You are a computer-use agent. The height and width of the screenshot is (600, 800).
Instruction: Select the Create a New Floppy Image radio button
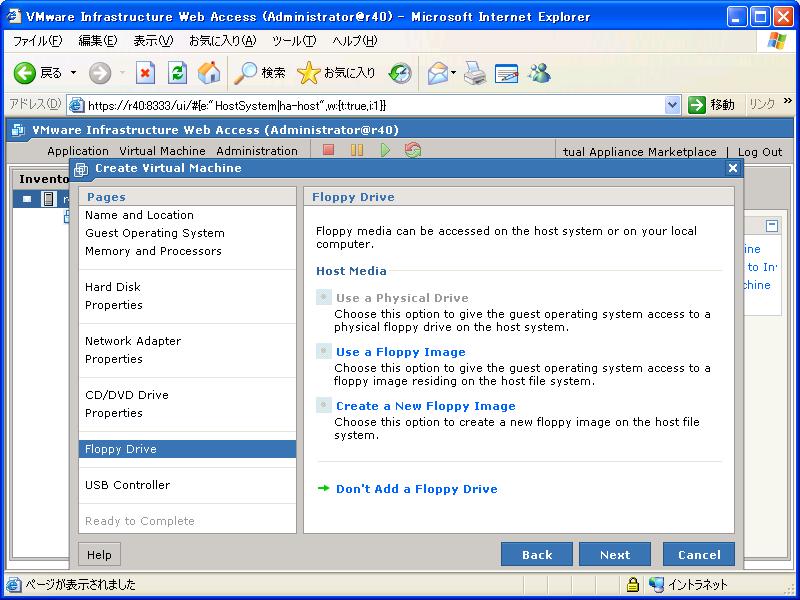pos(323,405)
